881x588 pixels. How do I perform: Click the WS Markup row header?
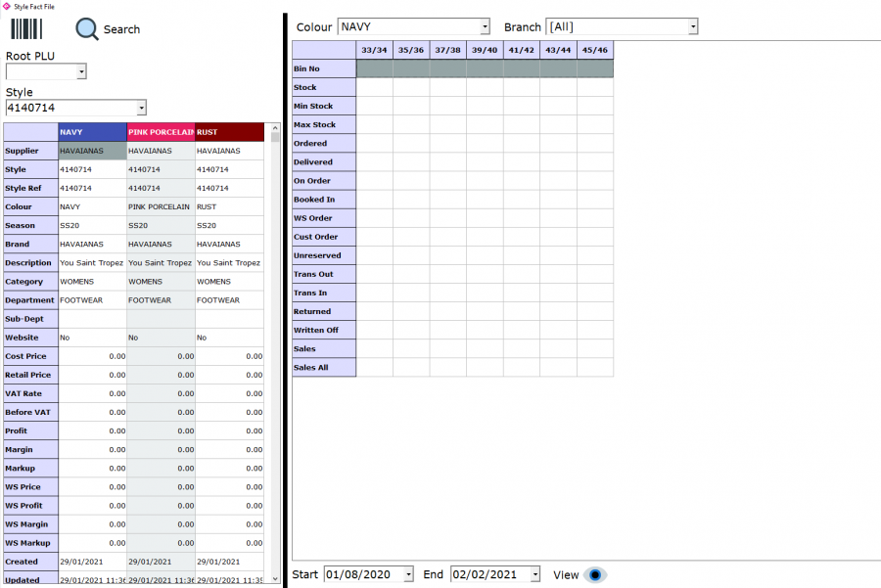(31, 543)
